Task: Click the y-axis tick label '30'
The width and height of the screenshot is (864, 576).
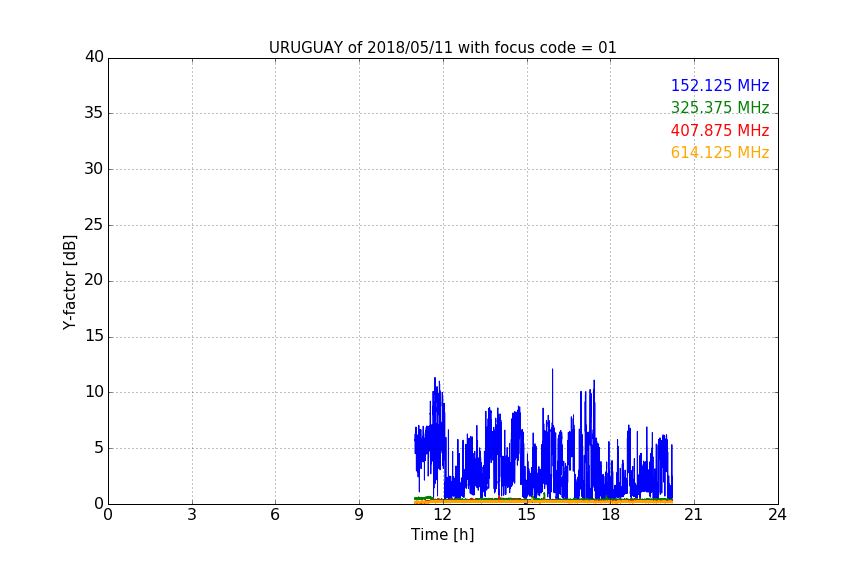Action: [94, 169]
